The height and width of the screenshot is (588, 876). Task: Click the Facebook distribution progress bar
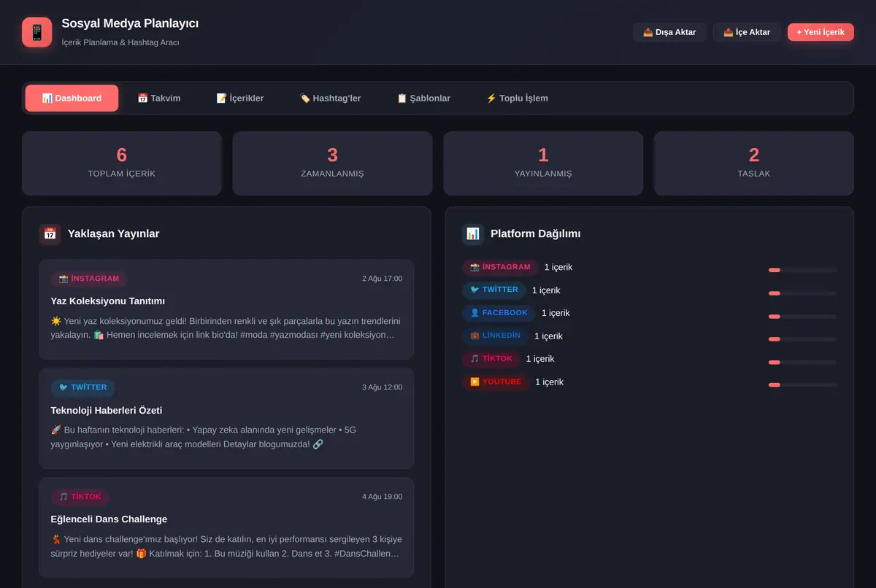click(802, 316)
